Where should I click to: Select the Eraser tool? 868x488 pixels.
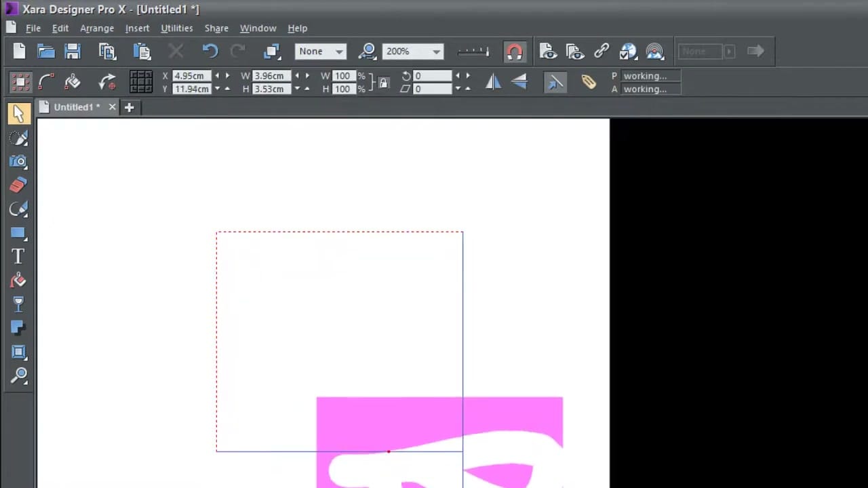click(x=19, y=184)
